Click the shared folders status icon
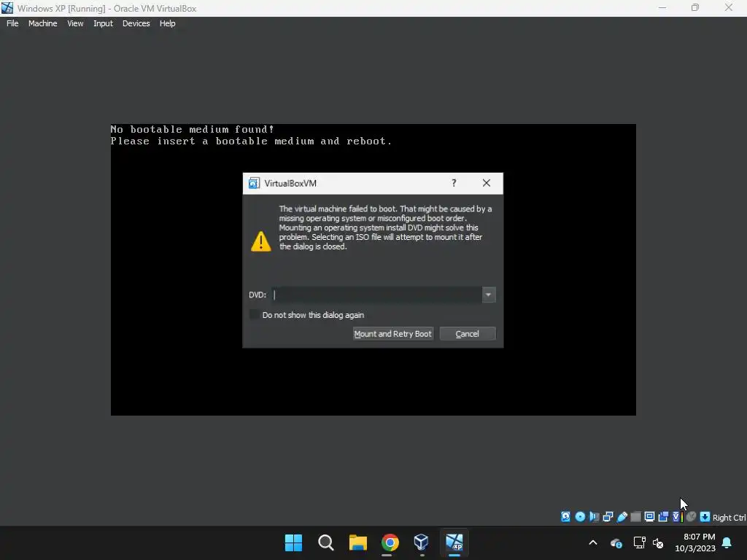This screenshot has height=560, width=747. [x=635, y=517]
